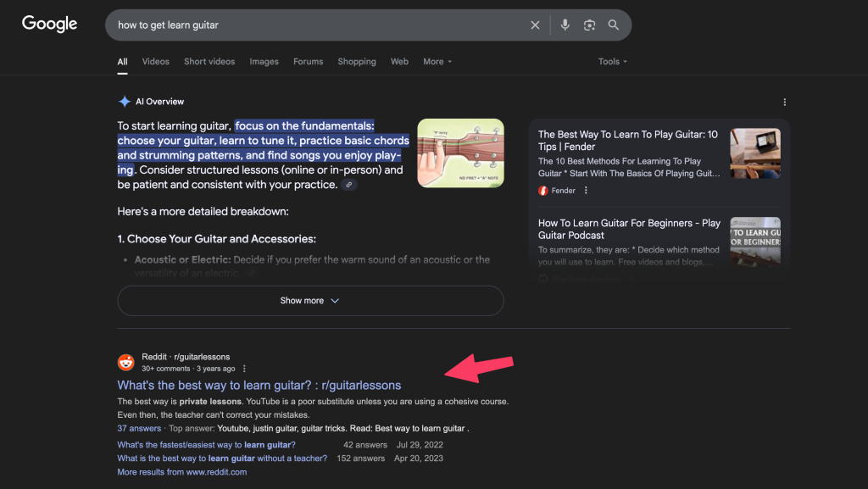Open 'More results from www.reddit.com' link
Viewport: 868px width, 489px height.
(181, 472)
